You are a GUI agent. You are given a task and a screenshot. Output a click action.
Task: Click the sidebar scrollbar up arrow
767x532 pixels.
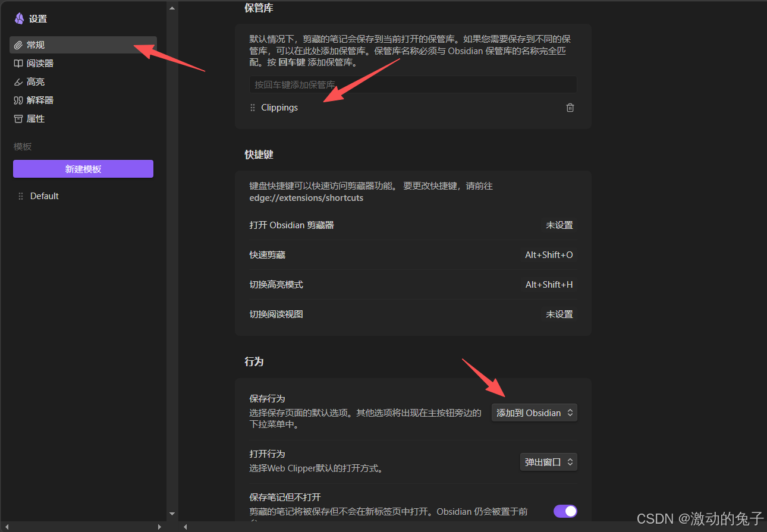click(172, 8)
